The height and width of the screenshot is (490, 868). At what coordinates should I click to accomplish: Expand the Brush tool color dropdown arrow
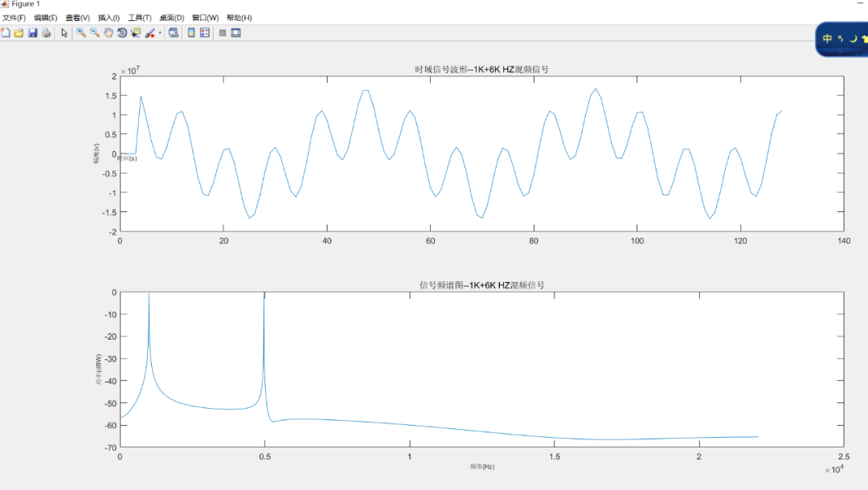(160, 34)
